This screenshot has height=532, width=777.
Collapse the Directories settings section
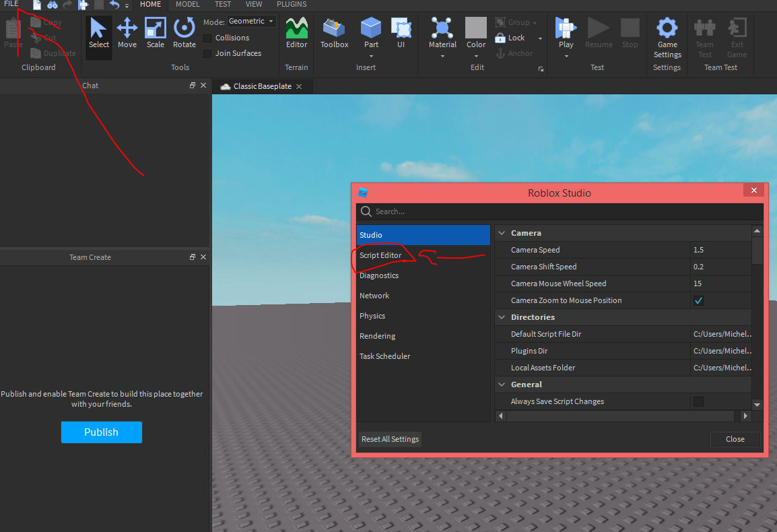501,317
